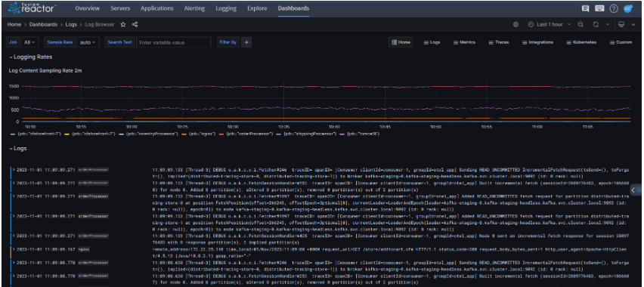Viewport: 644px width, 287px height.
Task: Open the refresh interval dropdown arrow
Action: pos(608,25)
